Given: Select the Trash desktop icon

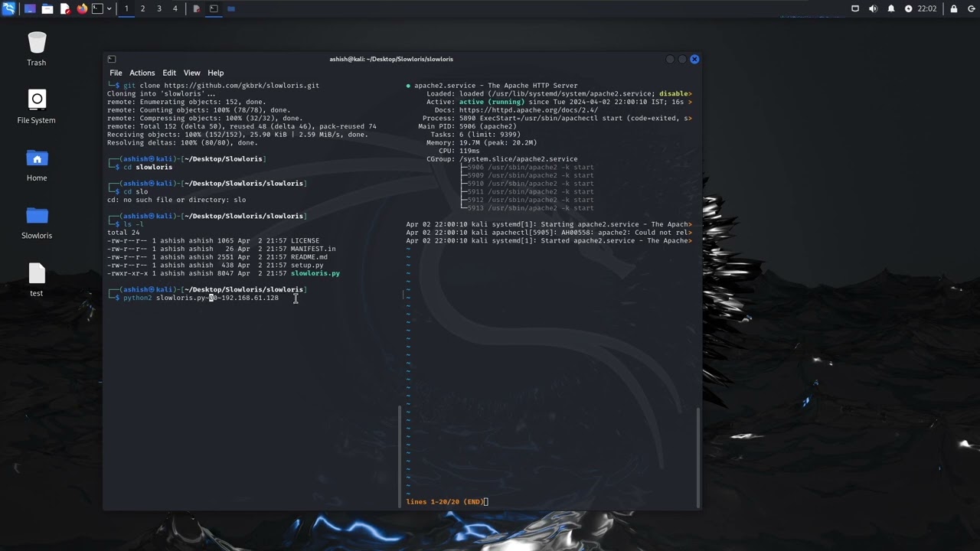Looking at the screenshot, I should [36, 49].
